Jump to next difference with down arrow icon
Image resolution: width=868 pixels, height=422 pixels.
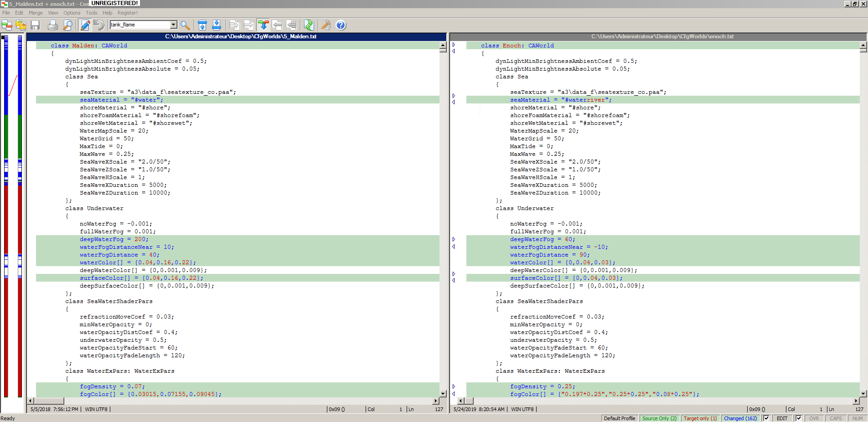pyautogui.click(x=217, y=25)
